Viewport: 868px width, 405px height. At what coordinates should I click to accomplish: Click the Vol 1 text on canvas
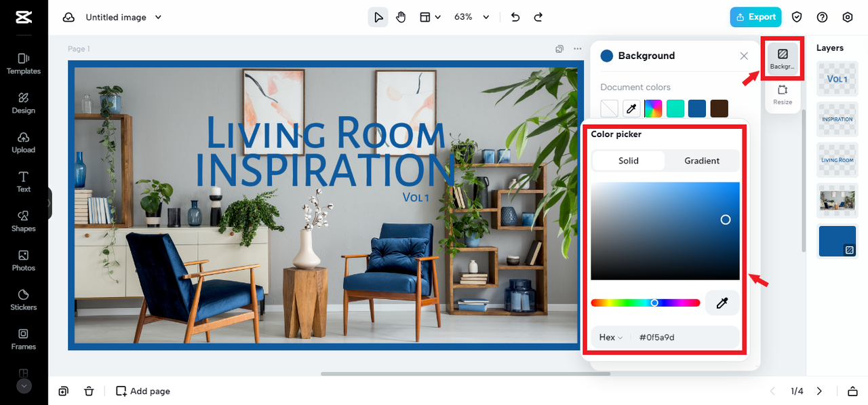tap(416, 197)
